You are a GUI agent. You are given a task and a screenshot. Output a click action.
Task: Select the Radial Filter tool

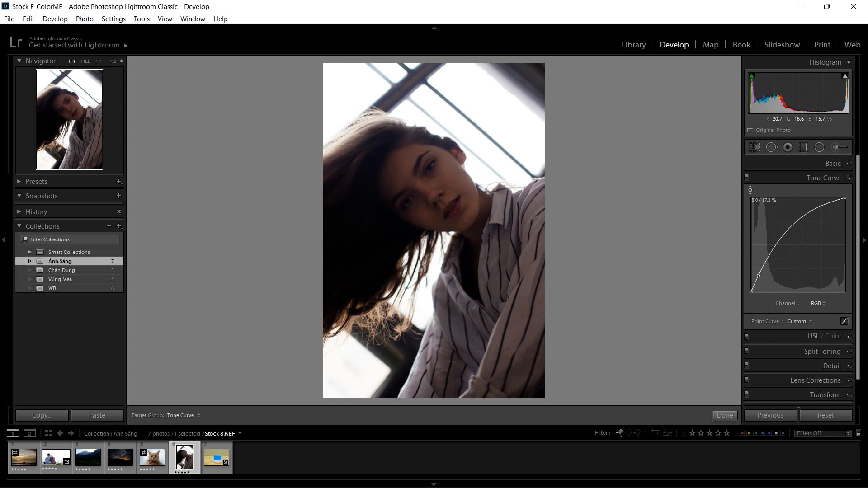[x=819, y=147]
